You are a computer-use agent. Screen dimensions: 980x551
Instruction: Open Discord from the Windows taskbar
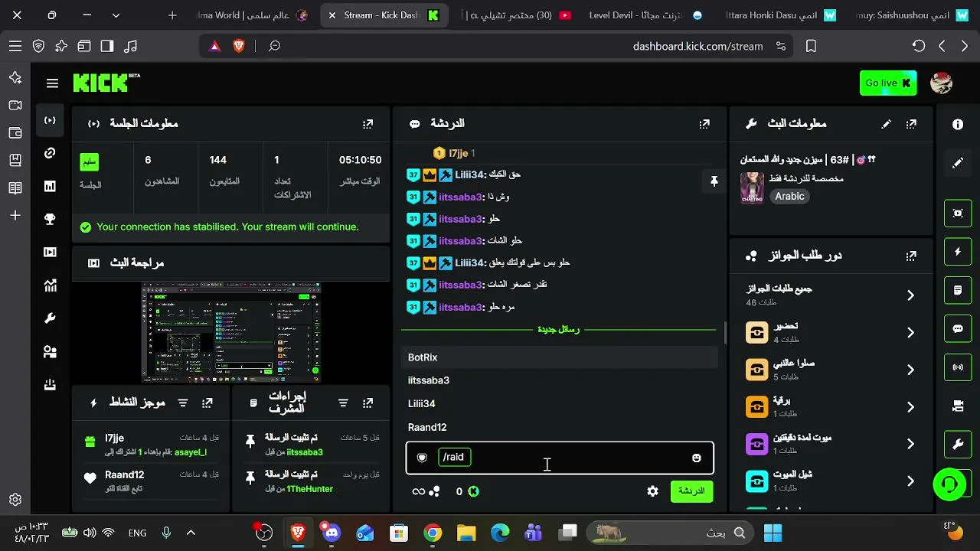pos(331,533)
